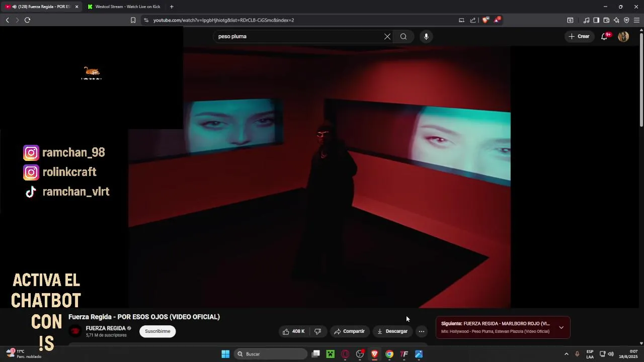Open the Photos app taskbar icon

[x=419, y=354]
